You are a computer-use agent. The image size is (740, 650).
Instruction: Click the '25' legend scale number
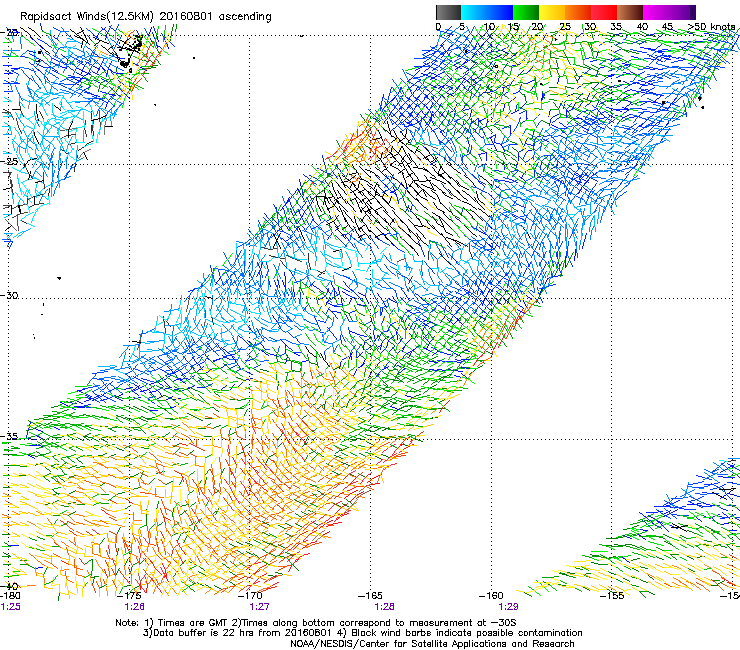[565, 26]
